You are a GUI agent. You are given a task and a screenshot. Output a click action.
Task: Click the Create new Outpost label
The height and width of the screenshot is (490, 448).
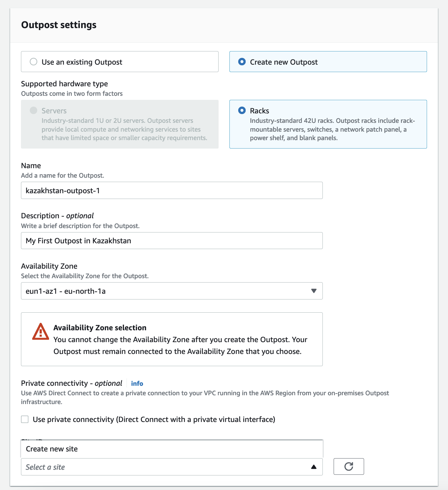(x=284, y=62)
